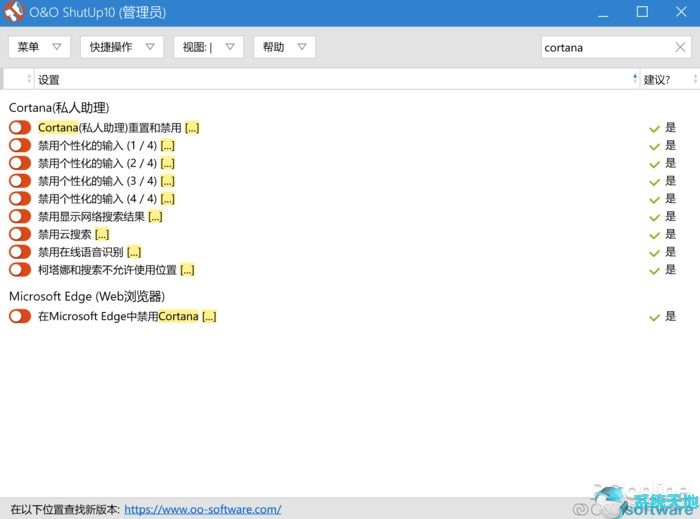Screen dimensions: 700x519
Task: Clear the cortana search with X icon
Action: point(680,47)
